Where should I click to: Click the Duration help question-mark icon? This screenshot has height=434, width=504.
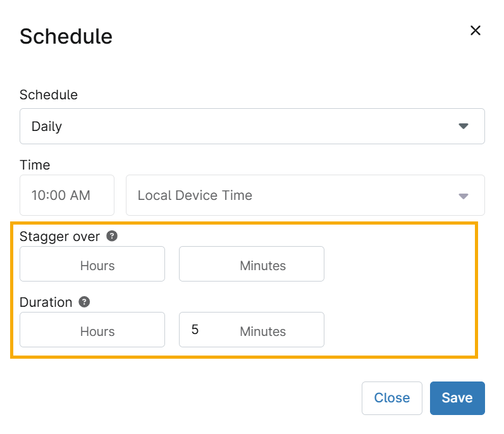click(x=84, y=302)
